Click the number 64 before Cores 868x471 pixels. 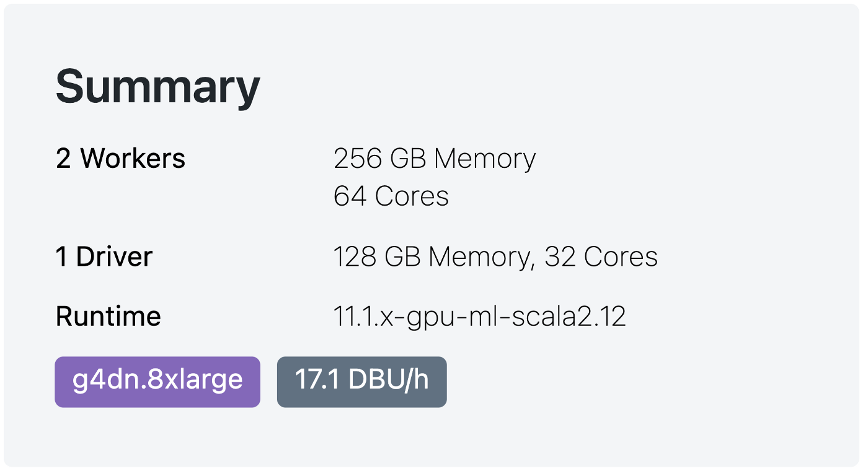tap(350, 196)
